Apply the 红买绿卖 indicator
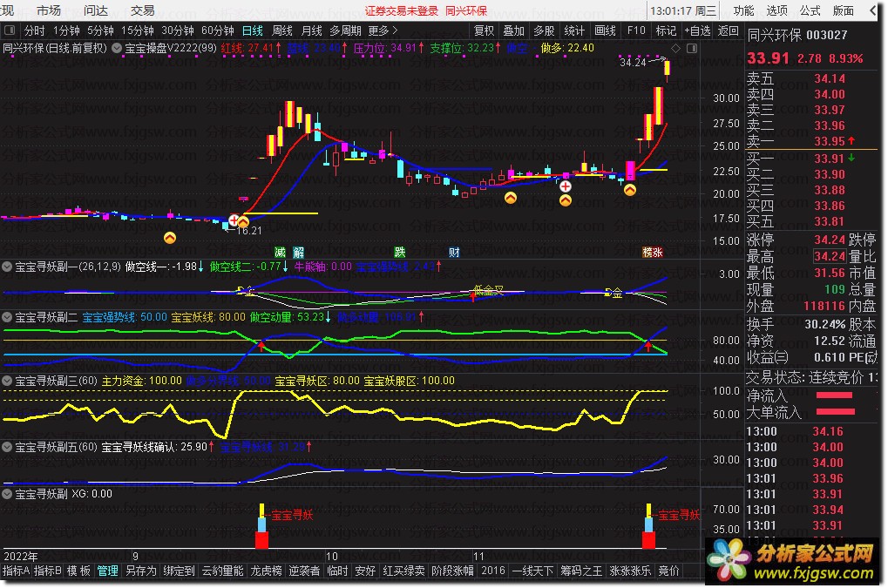Image resolution: width=888 pixels, height=588 pixels. 403,571
